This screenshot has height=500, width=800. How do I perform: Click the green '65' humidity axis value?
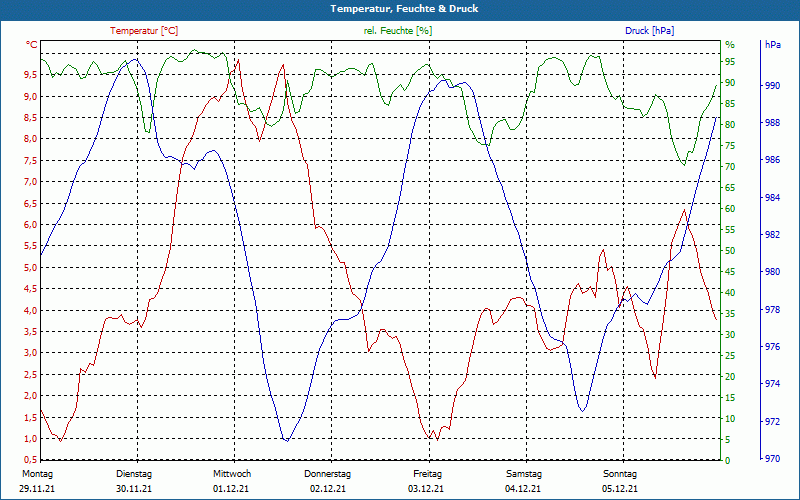coord(730,188)
